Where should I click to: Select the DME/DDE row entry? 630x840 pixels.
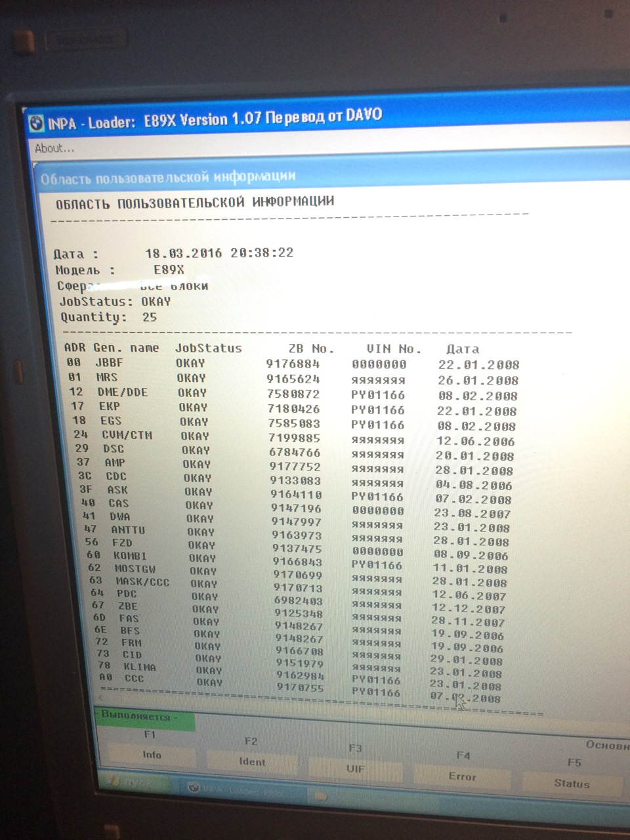[293, 394]
